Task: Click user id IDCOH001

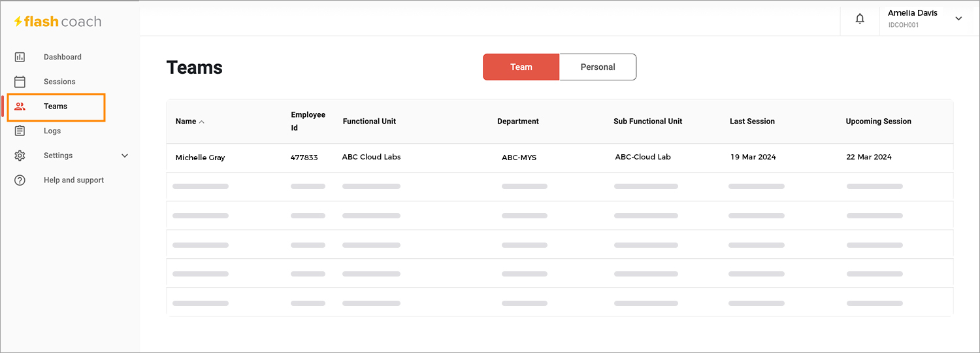Action: tap(904, 25)
